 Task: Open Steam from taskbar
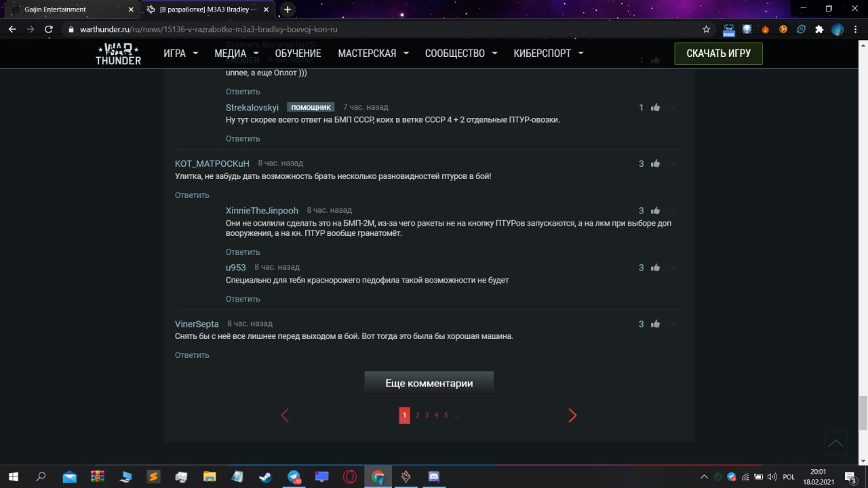(265, 476)
